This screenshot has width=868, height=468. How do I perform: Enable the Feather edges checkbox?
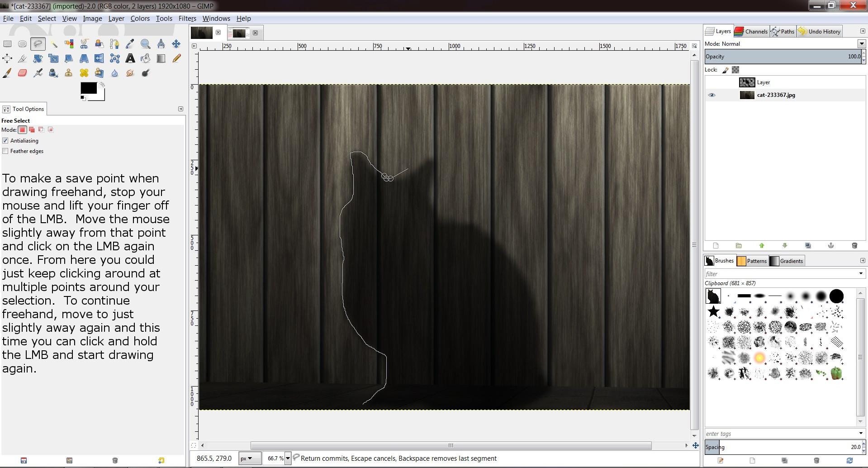coord(5,151)
